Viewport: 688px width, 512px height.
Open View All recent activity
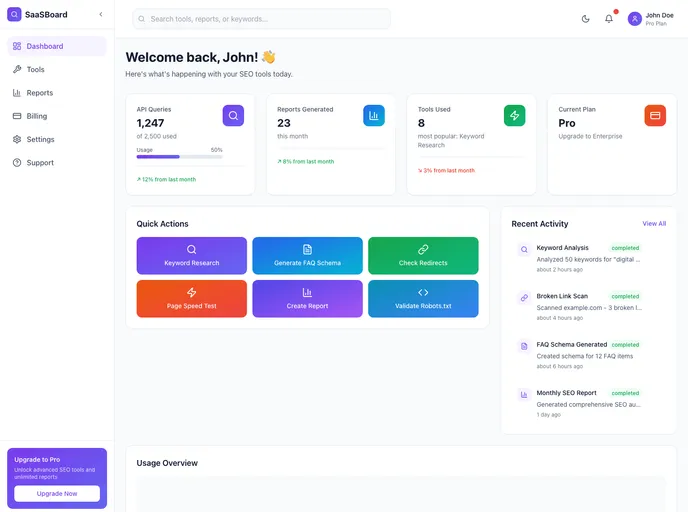pyautogui.click(x=654, y=223)
